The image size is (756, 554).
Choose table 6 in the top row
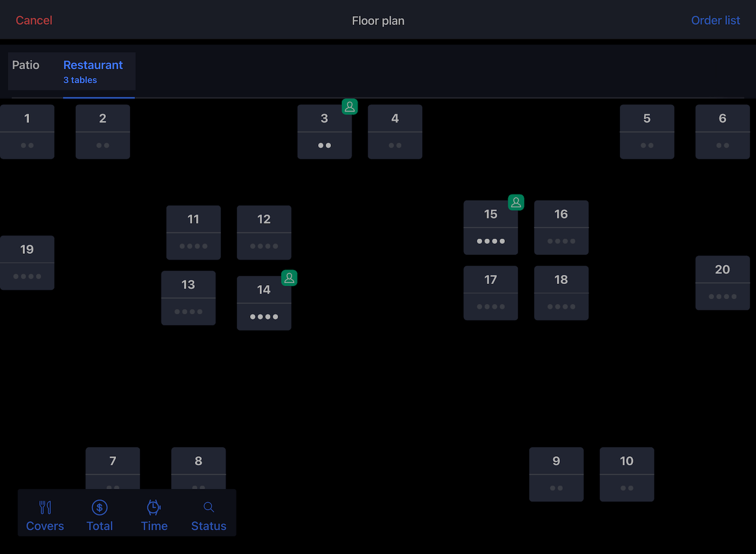722,132
